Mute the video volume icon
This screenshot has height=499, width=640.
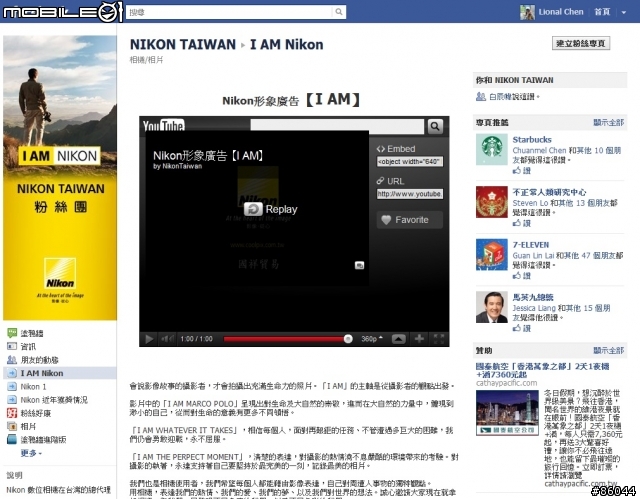(167, 339)
